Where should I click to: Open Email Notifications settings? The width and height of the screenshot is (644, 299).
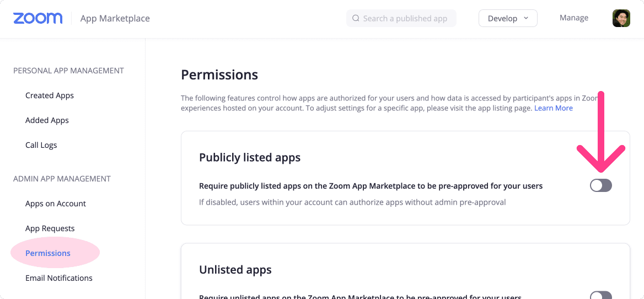(59, 278)
